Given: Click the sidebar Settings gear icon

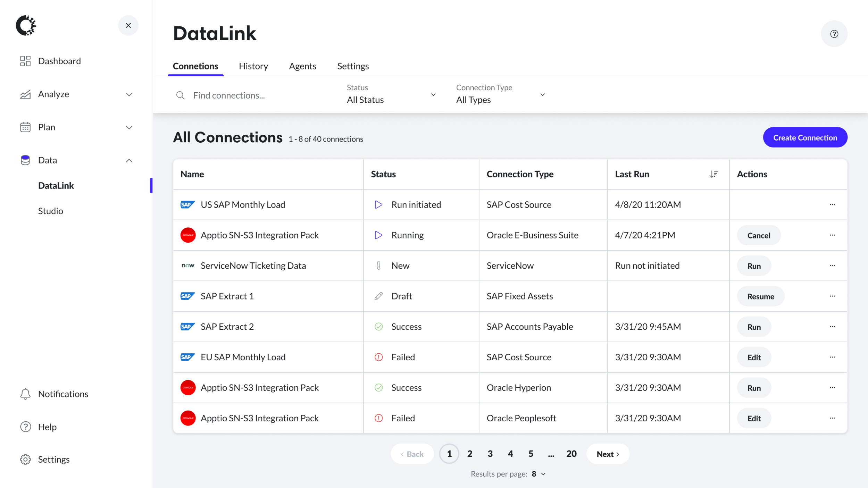Looking at the screenshot, I should pyautogui.click(x=25, y=459).
